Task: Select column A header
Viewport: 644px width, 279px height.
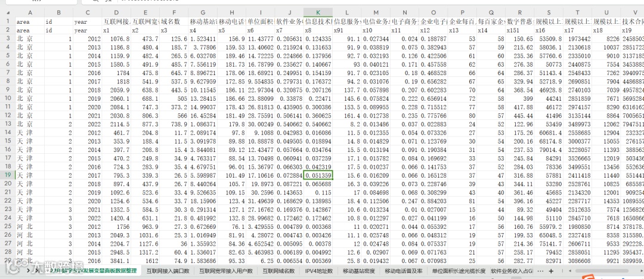Action: click(30, 13)
